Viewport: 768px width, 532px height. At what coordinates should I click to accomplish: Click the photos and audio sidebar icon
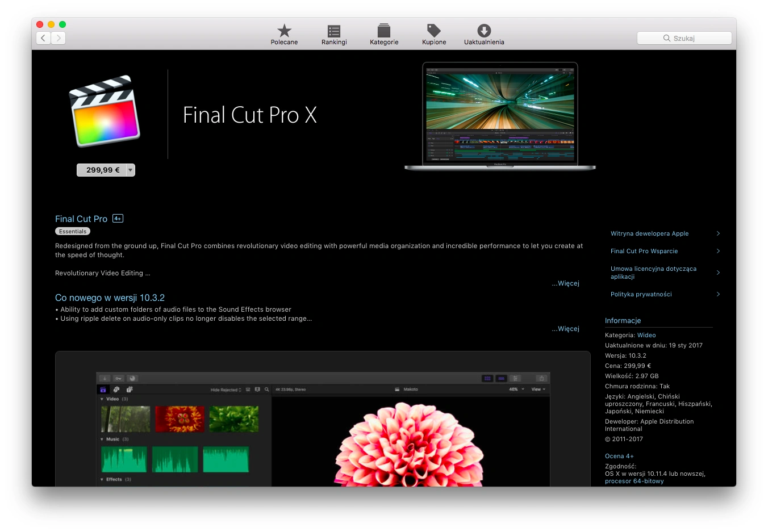116,389
